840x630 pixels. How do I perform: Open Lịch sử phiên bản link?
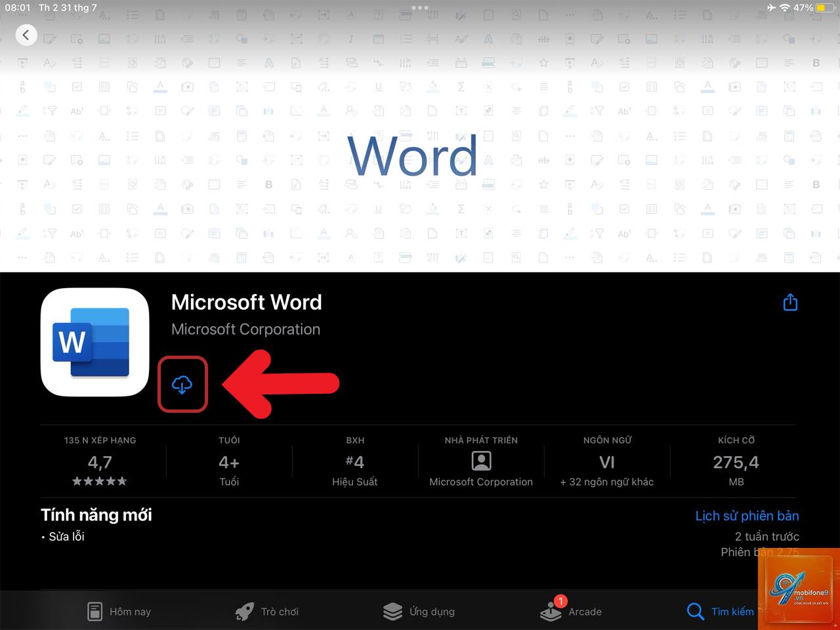(x=747, y=516)
